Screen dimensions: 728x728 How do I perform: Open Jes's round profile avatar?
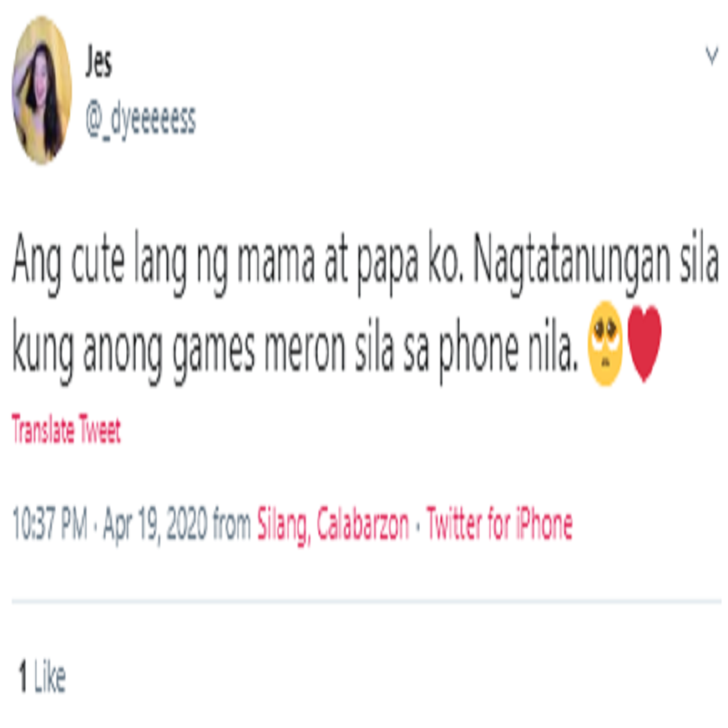point(42,90)
